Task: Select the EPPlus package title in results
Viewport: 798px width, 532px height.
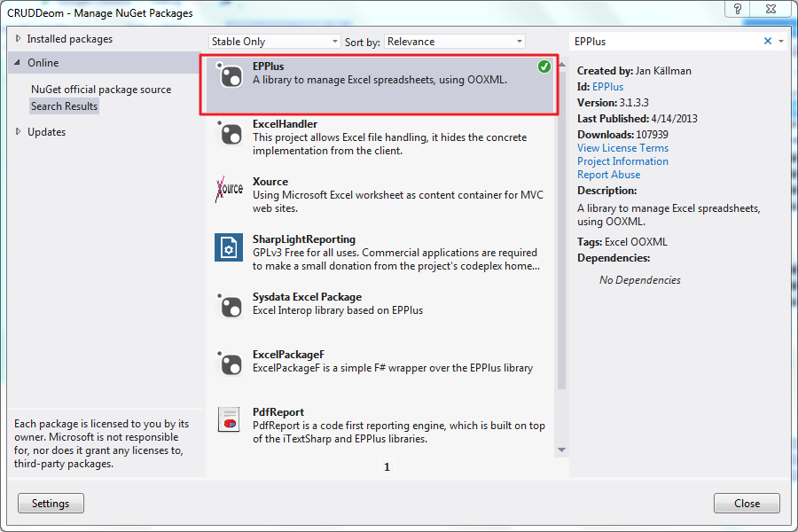Action: coord(268,66)
